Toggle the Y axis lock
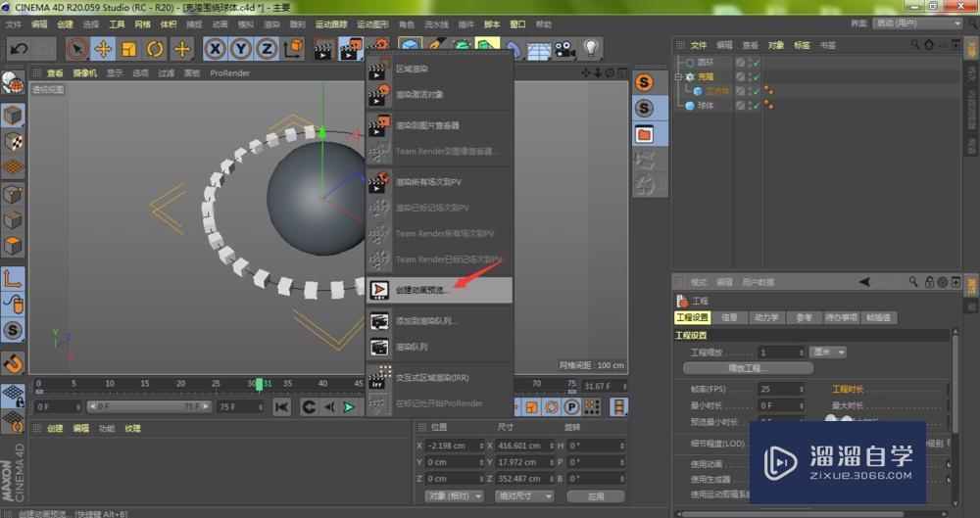 pyautogui.click(x=241, y=49)
